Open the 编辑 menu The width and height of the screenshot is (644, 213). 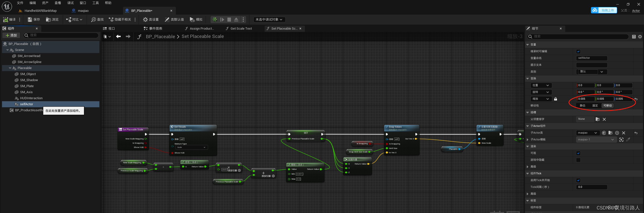33,3
